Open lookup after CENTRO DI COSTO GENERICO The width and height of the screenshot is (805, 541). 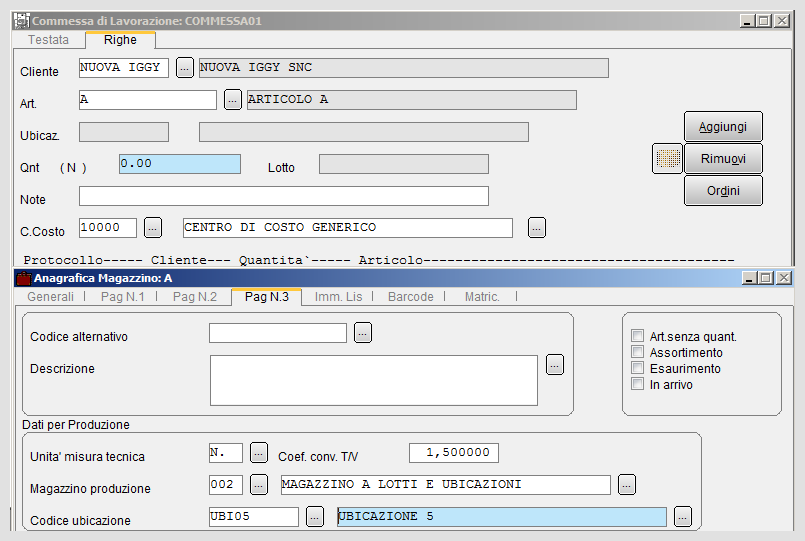coord(536,227)
